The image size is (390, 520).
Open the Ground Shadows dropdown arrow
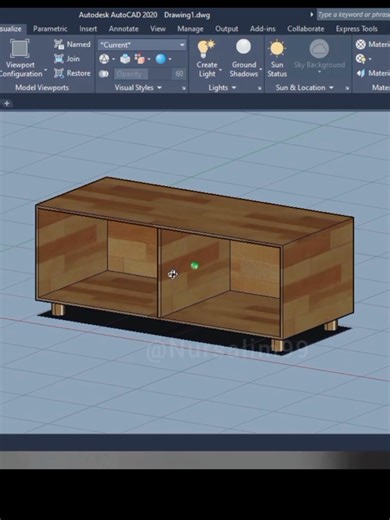pos(260,70)
